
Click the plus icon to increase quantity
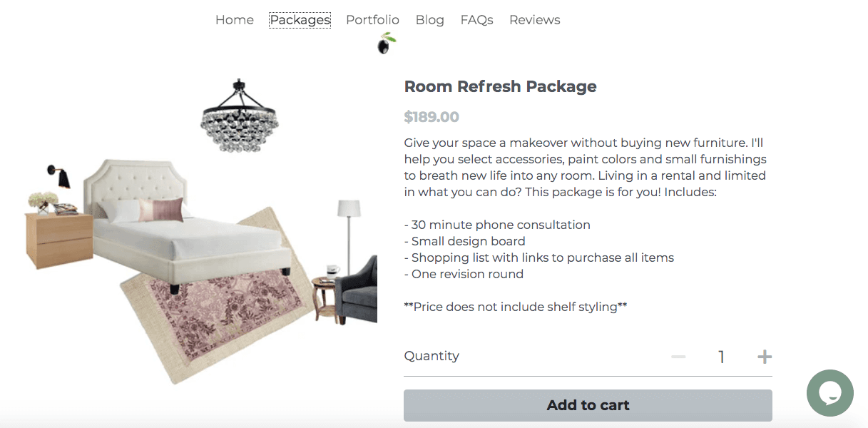point(764,356)
